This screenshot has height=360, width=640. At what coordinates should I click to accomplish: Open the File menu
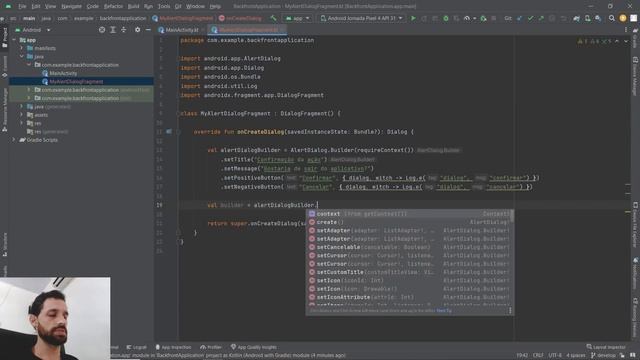(22, 7)
